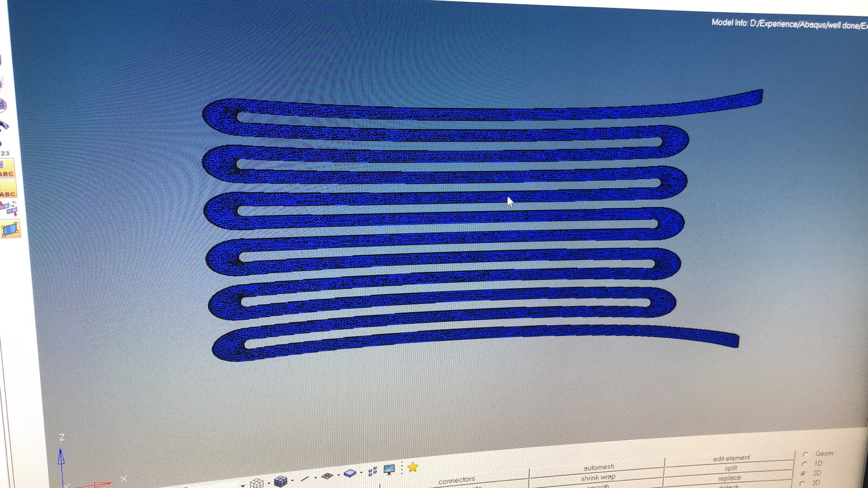Open the automesh panel
The width and height of the screenshot is (868, 488).
pos(599,467)
